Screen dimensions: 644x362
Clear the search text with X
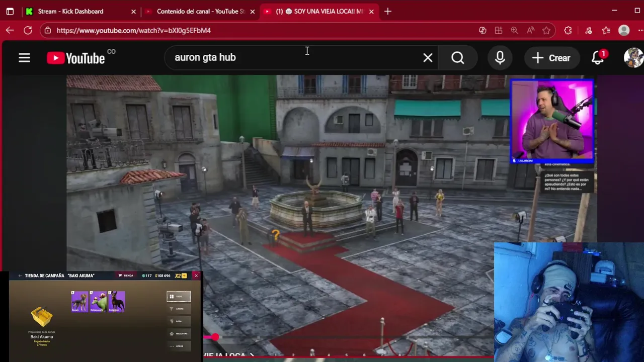click(x=428, y=58)
